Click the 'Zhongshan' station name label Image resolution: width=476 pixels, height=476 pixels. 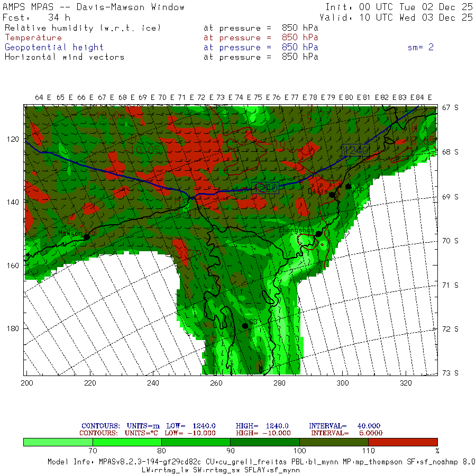click(x=296, y=230)
